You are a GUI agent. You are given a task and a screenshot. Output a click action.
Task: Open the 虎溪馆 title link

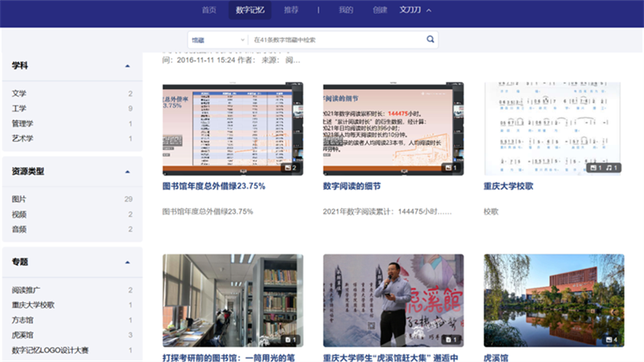tap(496, 357)
